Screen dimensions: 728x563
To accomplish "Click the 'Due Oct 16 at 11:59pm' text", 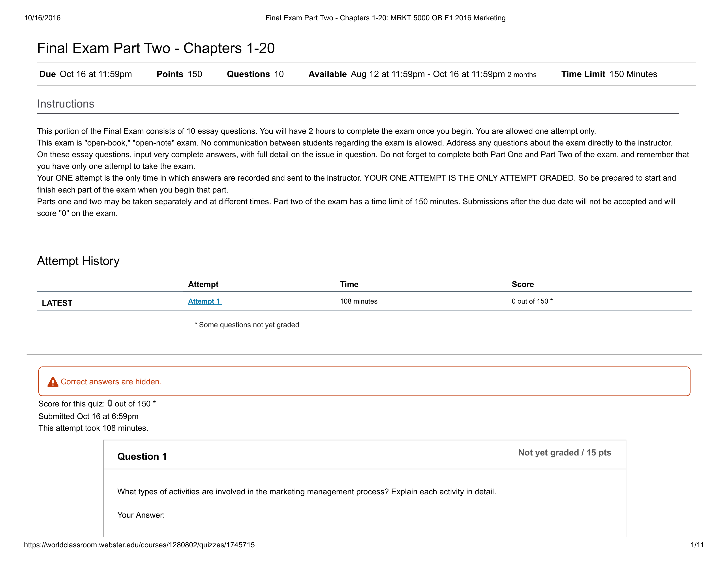I will pyautogui.click(x=86, y=74).
